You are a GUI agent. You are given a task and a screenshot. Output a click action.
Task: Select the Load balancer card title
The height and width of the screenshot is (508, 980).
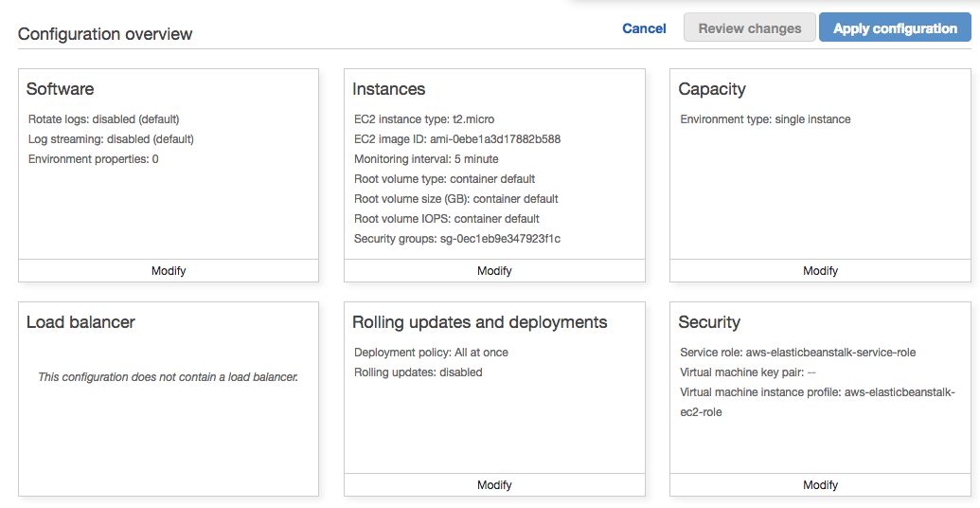point(80,322)
